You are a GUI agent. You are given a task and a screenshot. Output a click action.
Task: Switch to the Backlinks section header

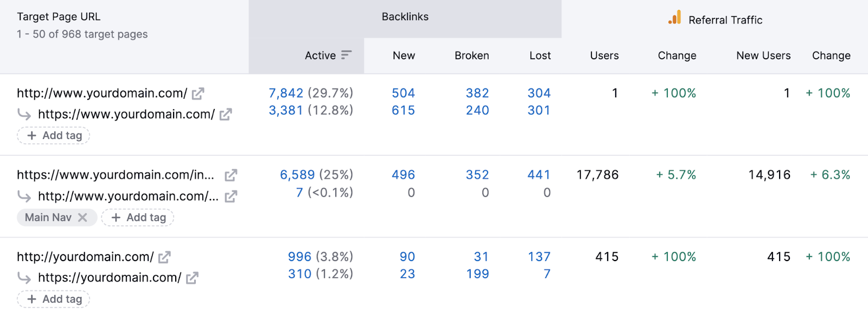pos(404,16)
